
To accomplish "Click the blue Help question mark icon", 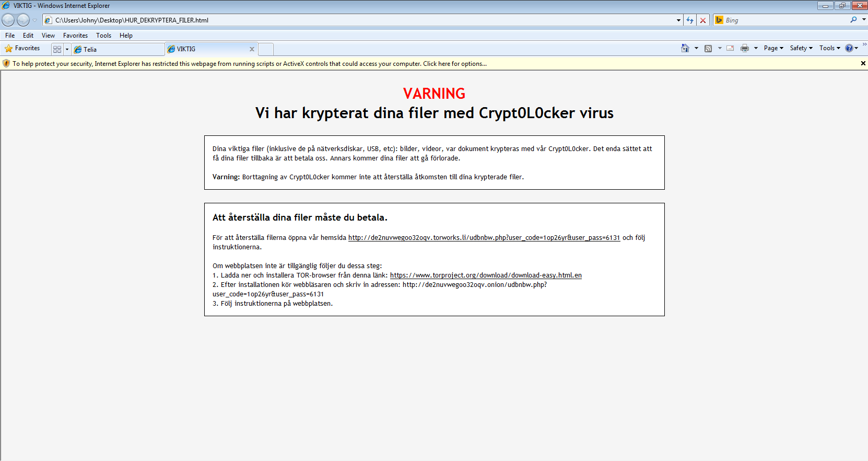I will click(849, 48).
